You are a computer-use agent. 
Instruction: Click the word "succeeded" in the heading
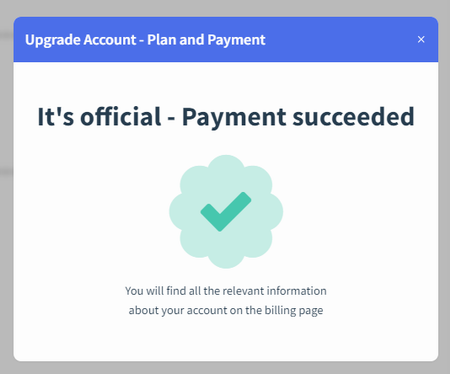tap(353, 117)
